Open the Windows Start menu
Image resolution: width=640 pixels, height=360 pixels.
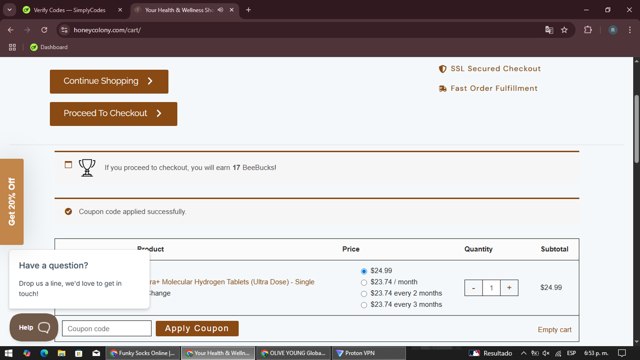[x=9, y=353]
